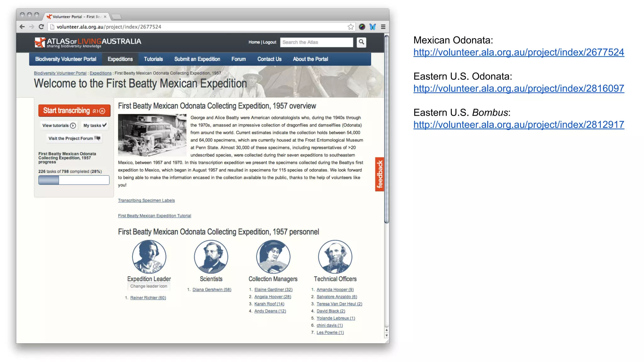The image size is (644, 362).
Task: Click View tutorials button
Action: tap(59, 125)
